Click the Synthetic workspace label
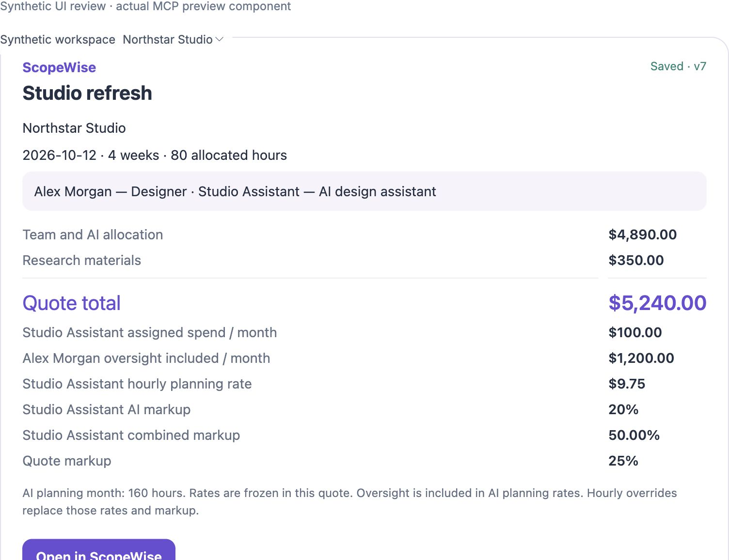Image resolution: width=729 pixels, height=560 pixels. click(58, 39)
